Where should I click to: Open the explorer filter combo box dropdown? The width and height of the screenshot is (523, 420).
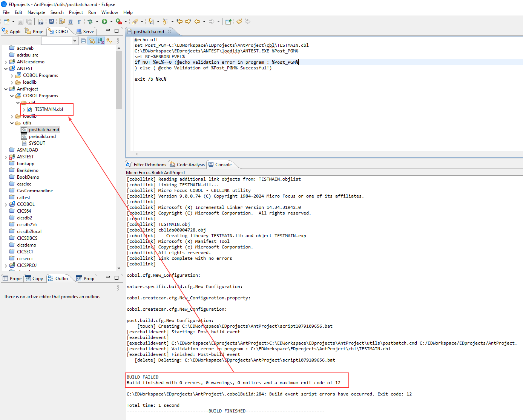tap(75, 41)
